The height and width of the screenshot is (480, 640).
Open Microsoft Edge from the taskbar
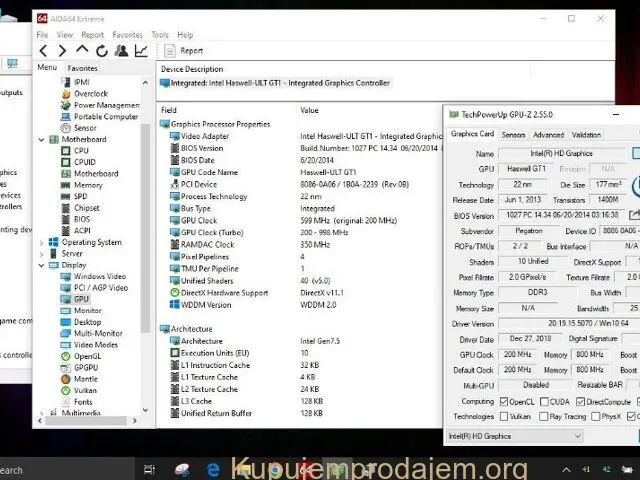213,468
